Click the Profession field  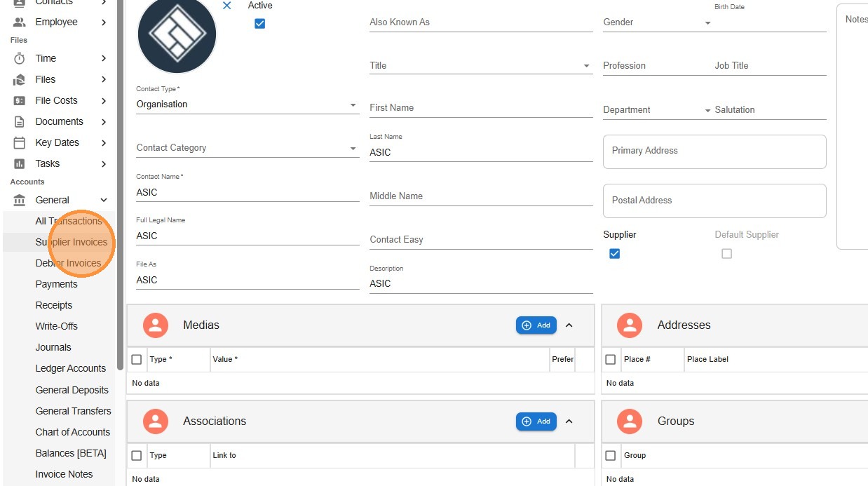click(x=657, y=66)
